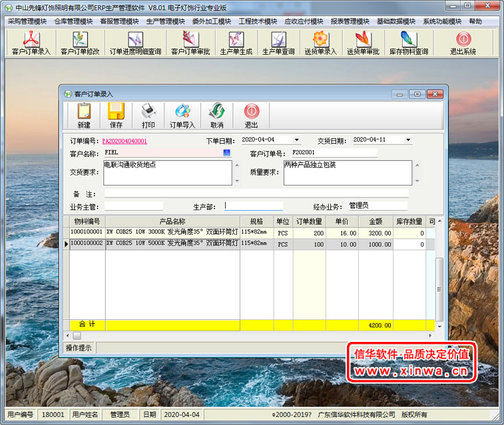504x425 pixels.
Task: Minimize the 客户订单录入 window
Action: tap(399, 94)
